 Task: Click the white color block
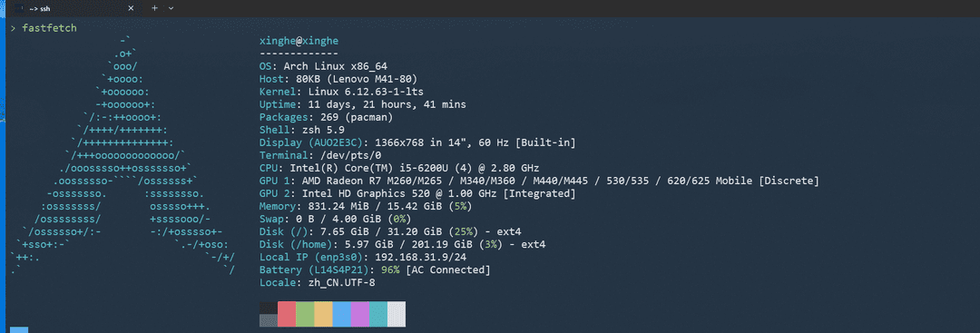pyautogui.click(x=397, y=314)
